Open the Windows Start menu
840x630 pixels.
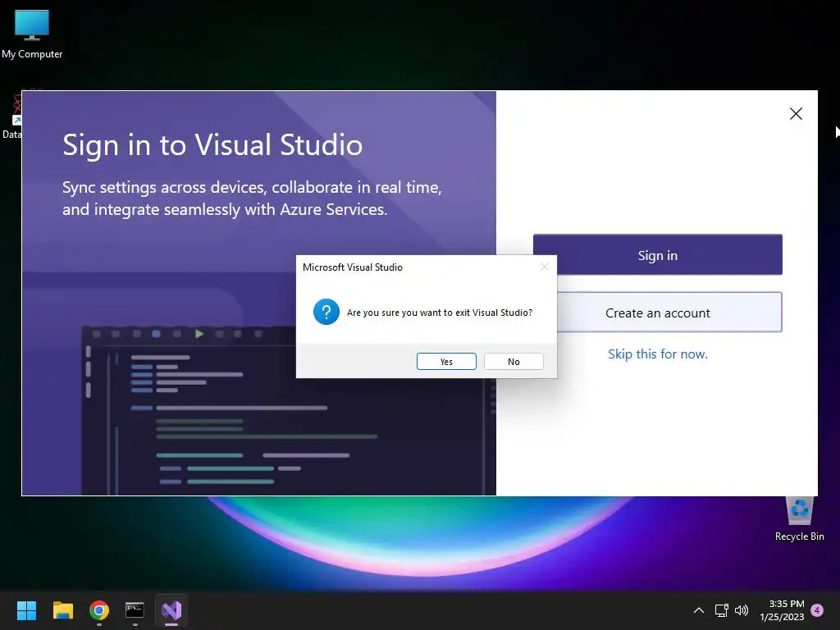tap(26, 610)
